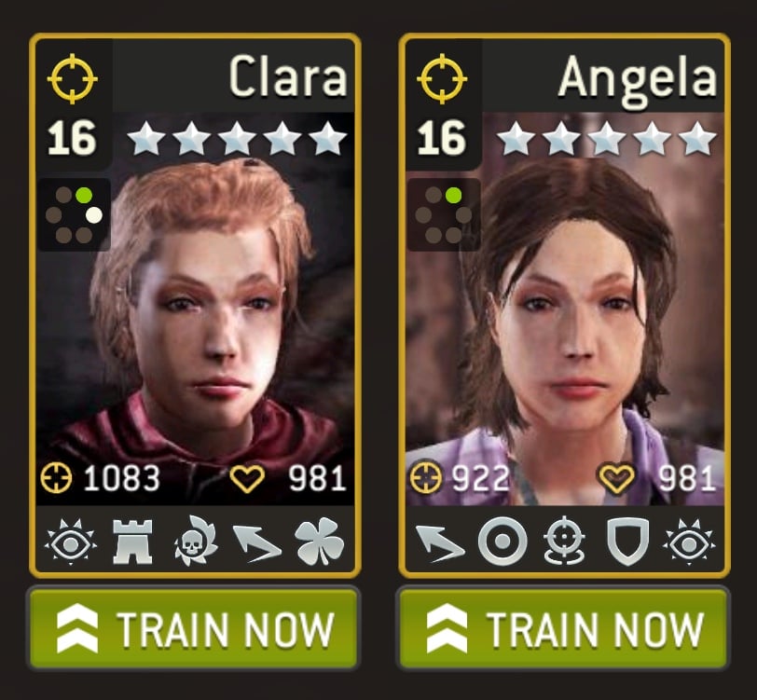
Task: Click Angela's shield defense trait icon
Action: point(627,542)
